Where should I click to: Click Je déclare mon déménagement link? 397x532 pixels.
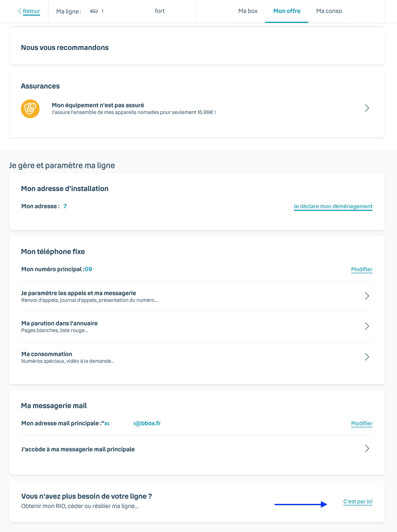(x=333, y=206)
